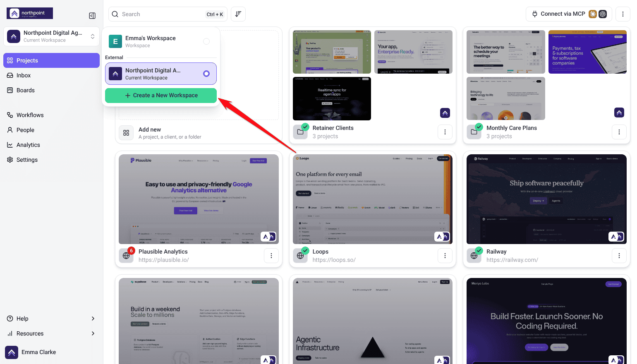Focus the Search field
The height and width of the screenshot is (364, 637).
[168, 14]
